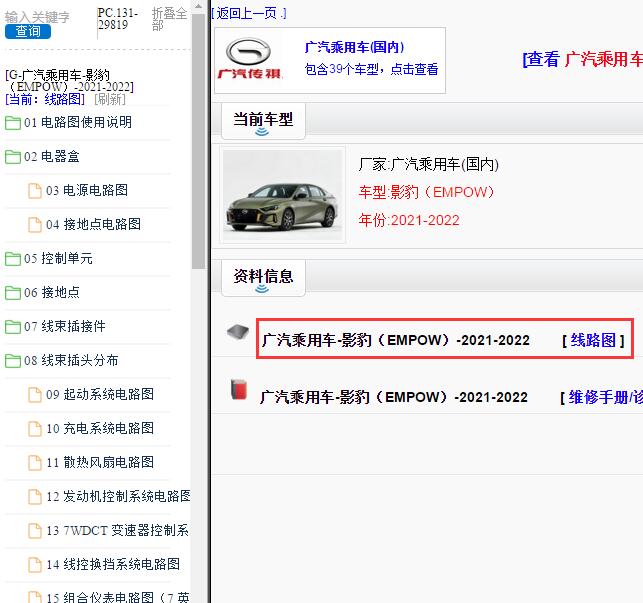Expand the 07 线束插接件 folder
The image size is (643, 603).
(x=65, y=327)
